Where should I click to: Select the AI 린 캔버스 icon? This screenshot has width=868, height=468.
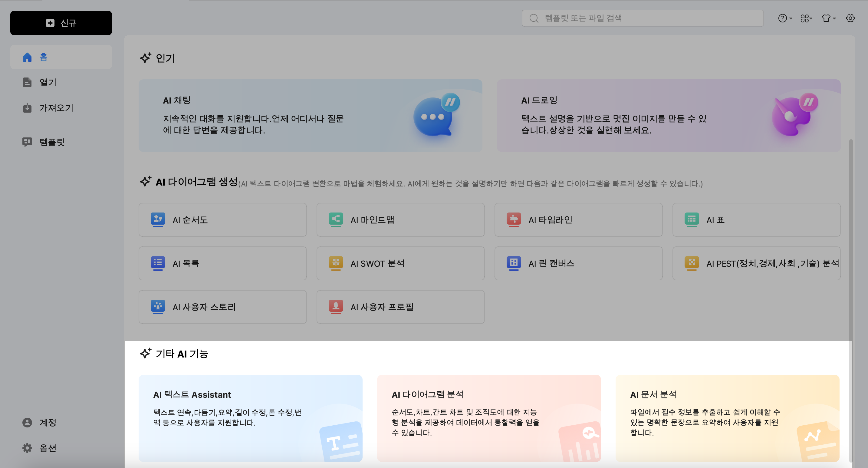[514, 263]
